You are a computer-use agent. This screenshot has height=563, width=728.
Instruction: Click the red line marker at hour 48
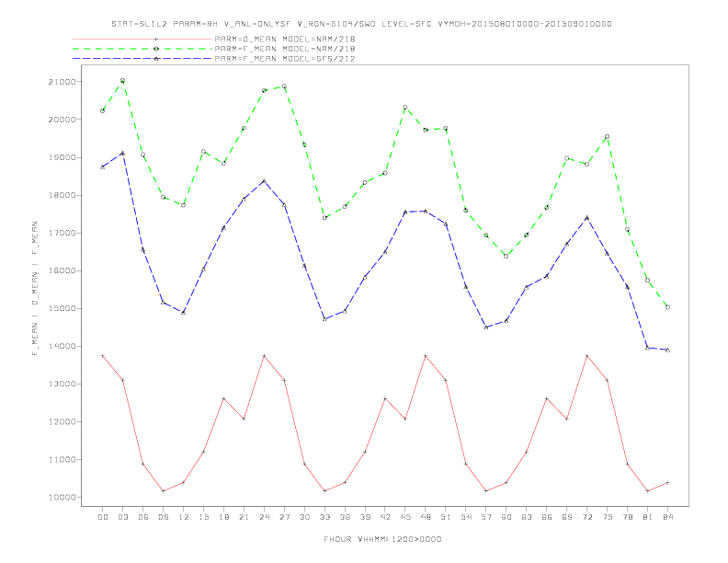426,356
